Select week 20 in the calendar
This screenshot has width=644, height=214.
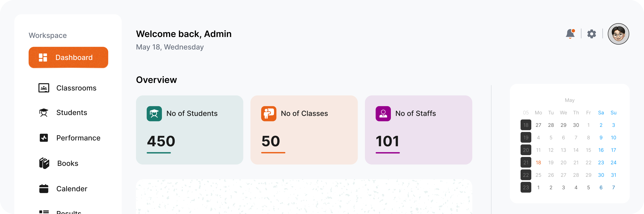(526, 150)
